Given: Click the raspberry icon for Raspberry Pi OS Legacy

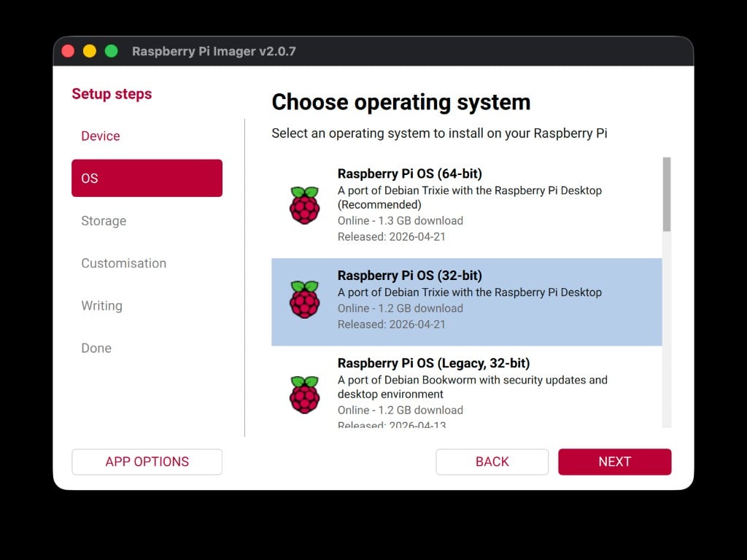Looking at the screenshot, I should point(304,394).
